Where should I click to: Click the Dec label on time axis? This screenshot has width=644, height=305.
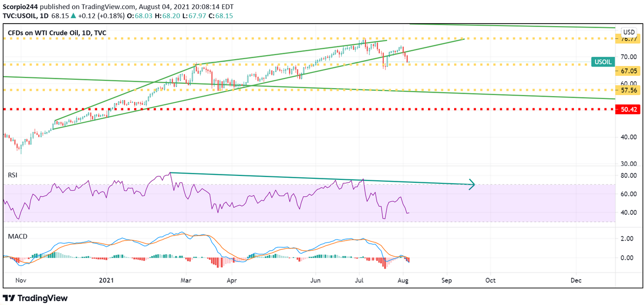point(575,280)
